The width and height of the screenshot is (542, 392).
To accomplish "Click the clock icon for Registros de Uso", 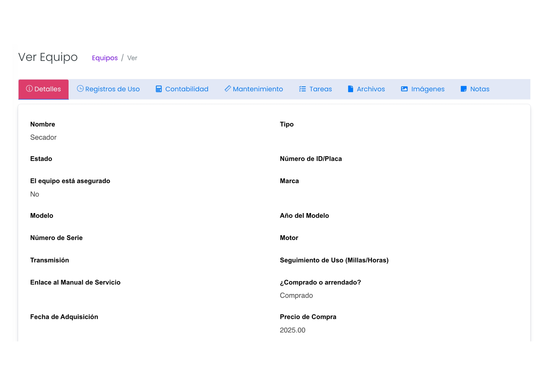I will click(x=80, y=89).
